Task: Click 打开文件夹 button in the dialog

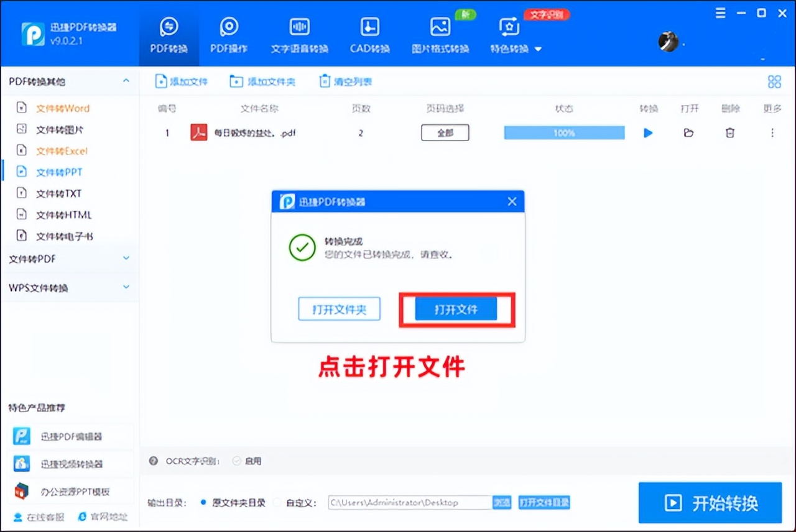Action: pyautogui.click(x=339, y=309)
